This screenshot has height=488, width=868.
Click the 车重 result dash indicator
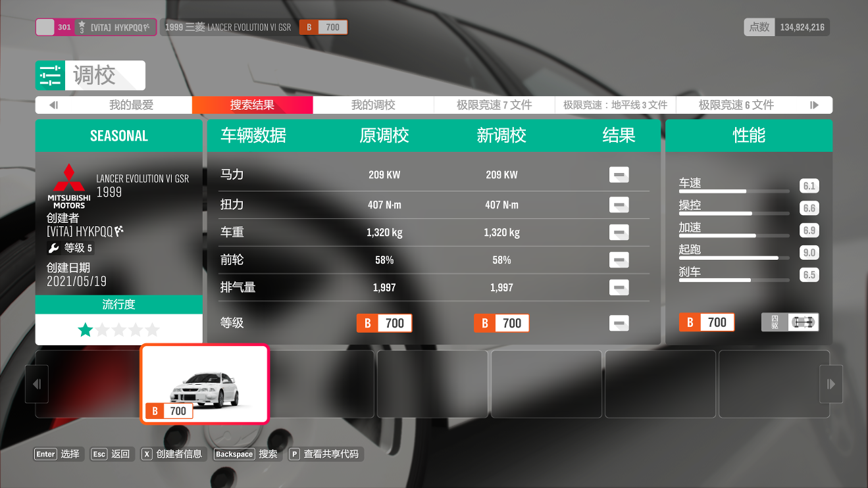click(619, 232)
